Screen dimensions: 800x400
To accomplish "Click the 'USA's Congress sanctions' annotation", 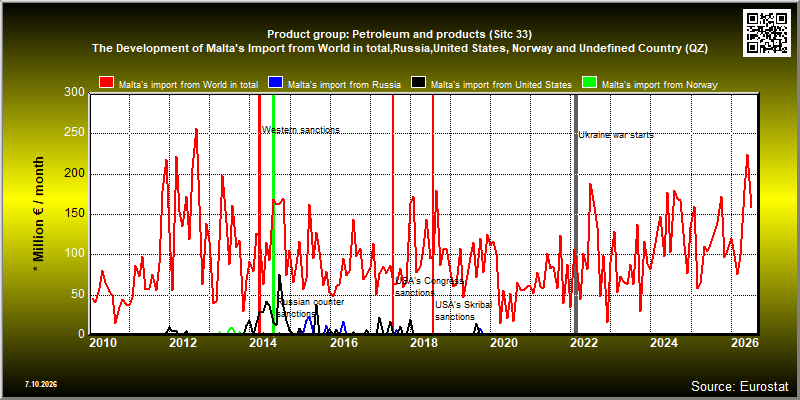I will (x=430, y=287).
